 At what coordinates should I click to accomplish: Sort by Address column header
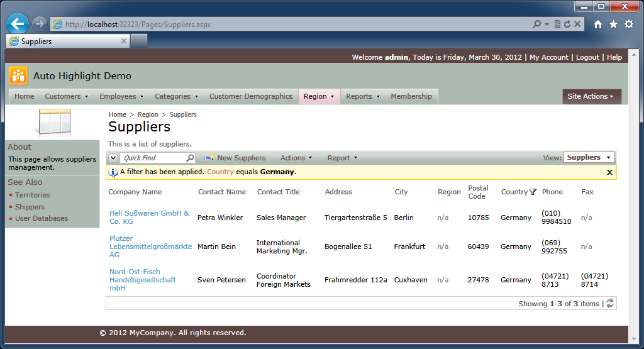tap(338, 192)
